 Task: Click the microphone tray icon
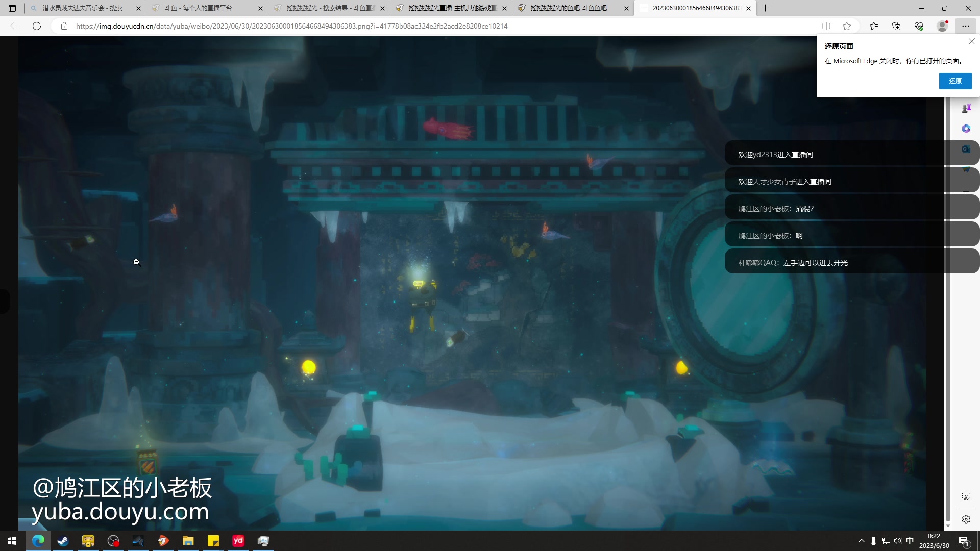tap(874, 541)
